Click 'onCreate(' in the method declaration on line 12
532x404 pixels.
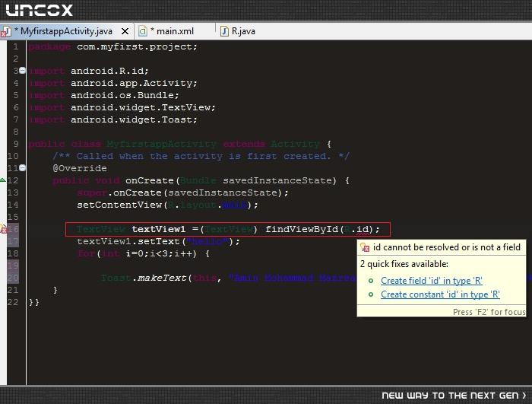(152, 180)
